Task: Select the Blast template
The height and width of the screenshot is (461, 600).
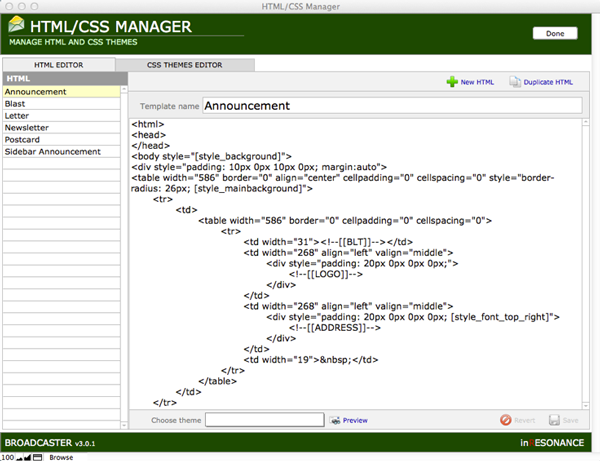Action: 16,104
